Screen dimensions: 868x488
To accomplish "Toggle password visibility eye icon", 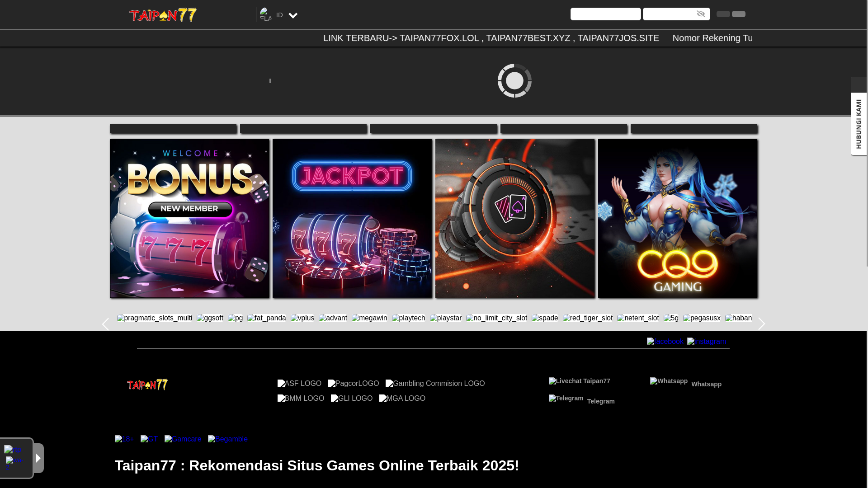I will tap(701, 14).
